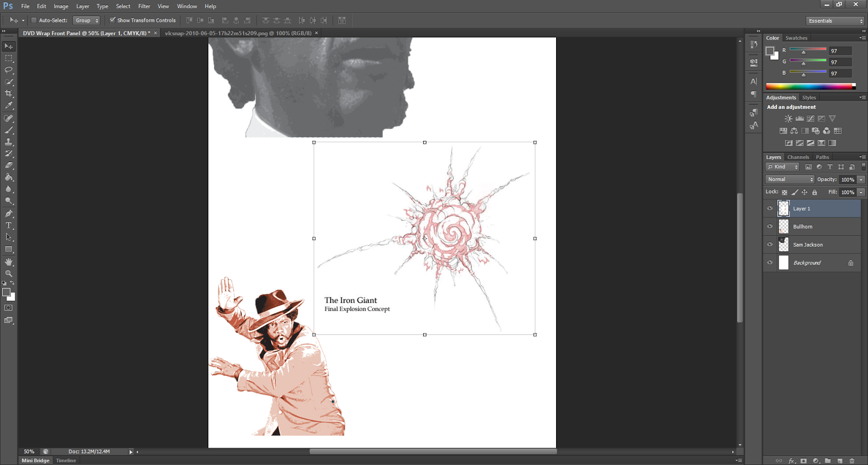Hide the Bullhorn layer

click(770, 227)
